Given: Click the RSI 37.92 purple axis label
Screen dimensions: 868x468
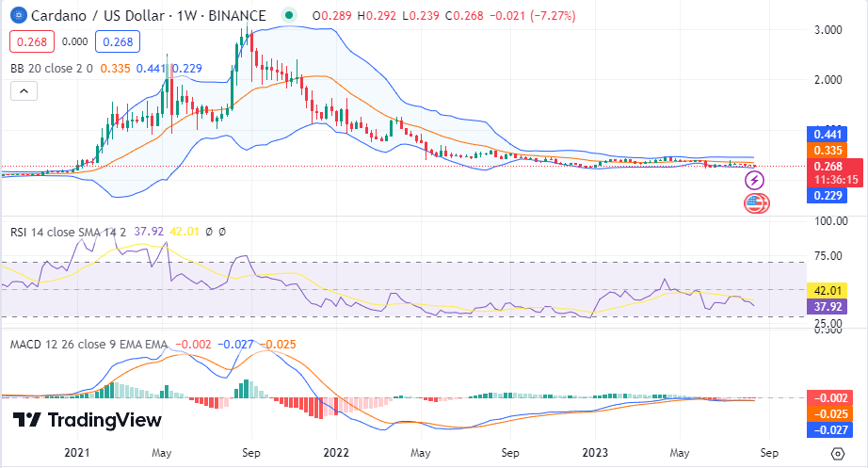Looking at the screenshot, I should pos(827,306).
